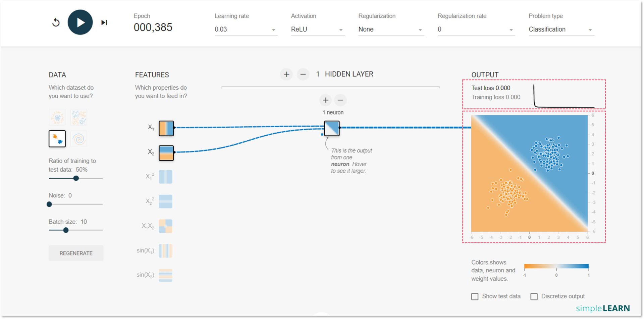Enable the X1 squared feature
Viewport: 644px width, 319px height.
(166, 177)
